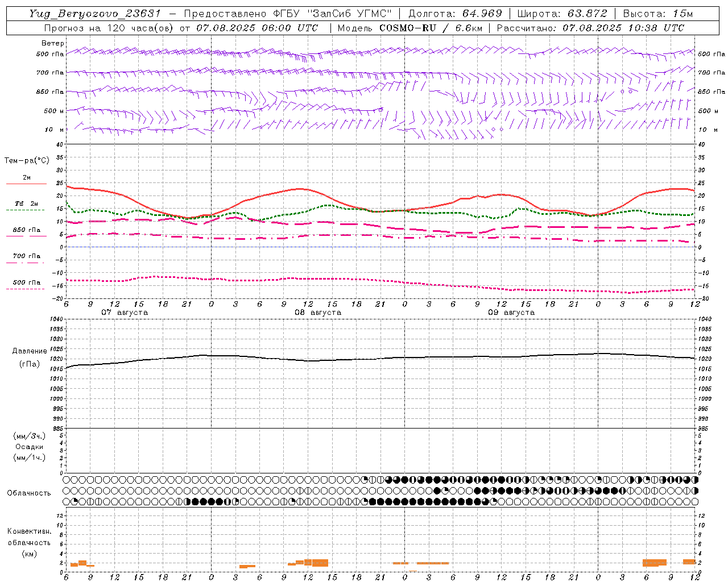The height and width of the screenshot is (582, 728).
Task: Click the forecast start 07.08.2025 06:00 UTC
Action: 257,28
